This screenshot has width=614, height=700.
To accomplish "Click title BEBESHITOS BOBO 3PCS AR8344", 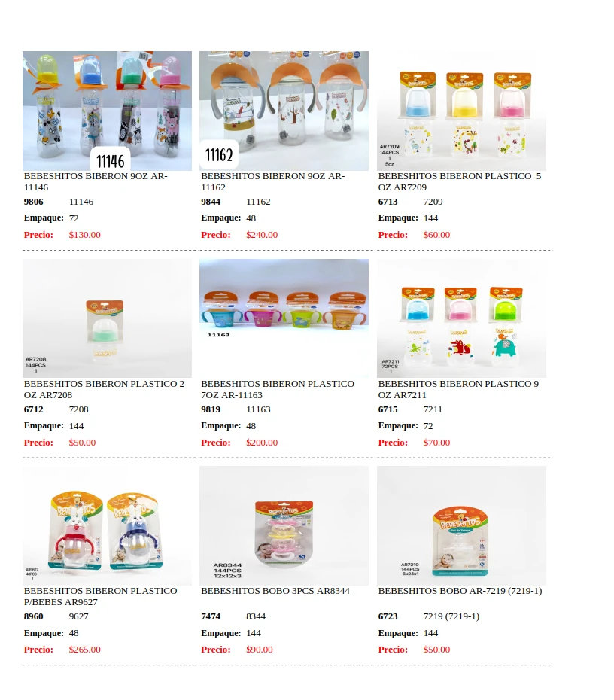I will (x=275, y=591).
